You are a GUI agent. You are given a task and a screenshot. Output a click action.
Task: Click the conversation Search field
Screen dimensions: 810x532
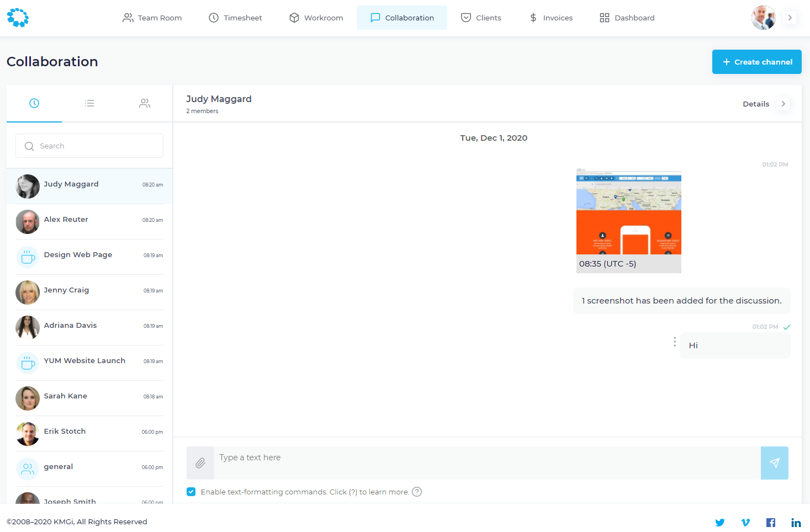pos(89,146)
